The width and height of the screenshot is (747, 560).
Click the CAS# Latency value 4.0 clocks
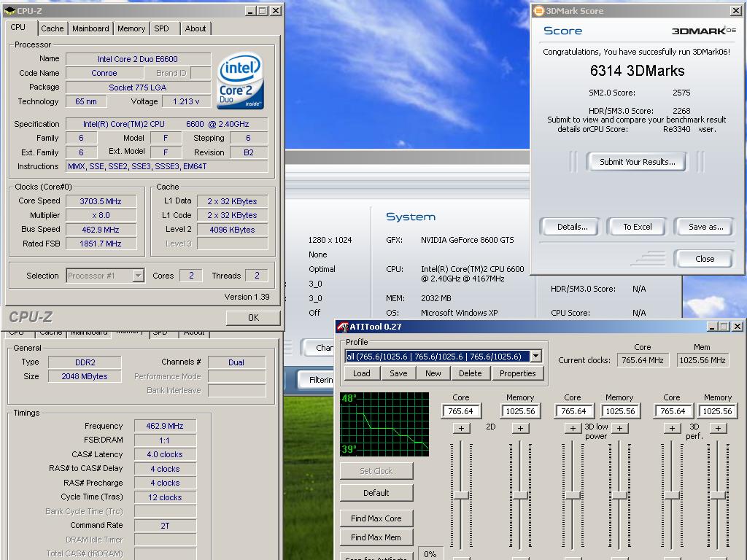(165, 454)
